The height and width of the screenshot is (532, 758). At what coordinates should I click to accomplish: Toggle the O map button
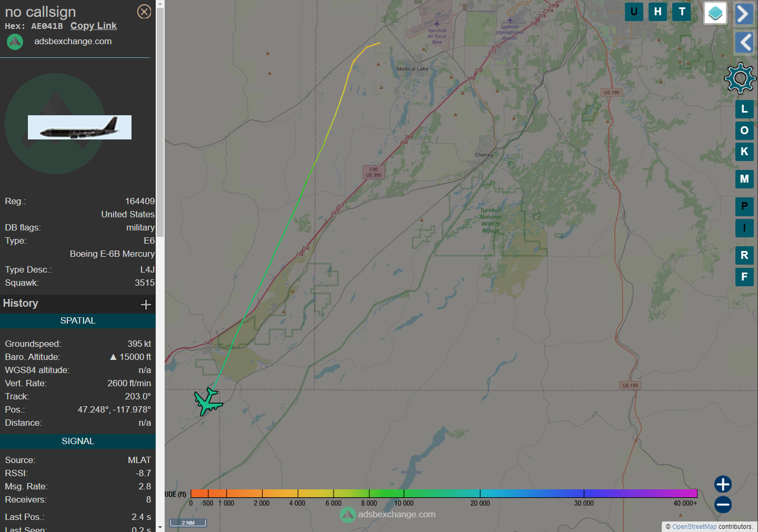pyautogui.click(x=744, y=131)
